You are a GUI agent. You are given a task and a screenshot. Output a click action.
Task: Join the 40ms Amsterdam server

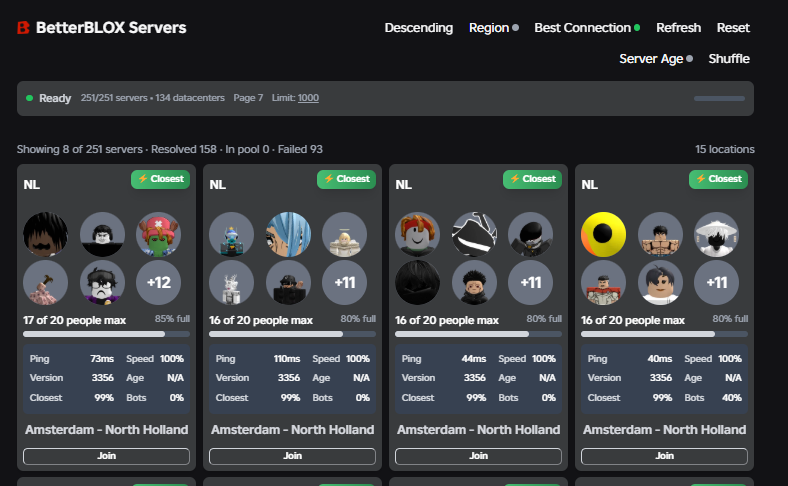664,456
